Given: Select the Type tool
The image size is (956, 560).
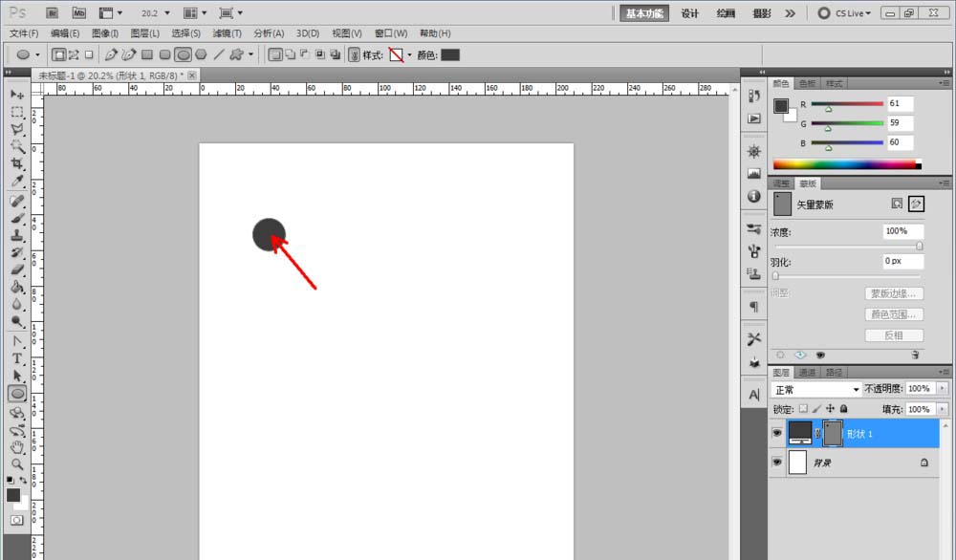Looking at the screenshot, I should [x=17, y=358].
